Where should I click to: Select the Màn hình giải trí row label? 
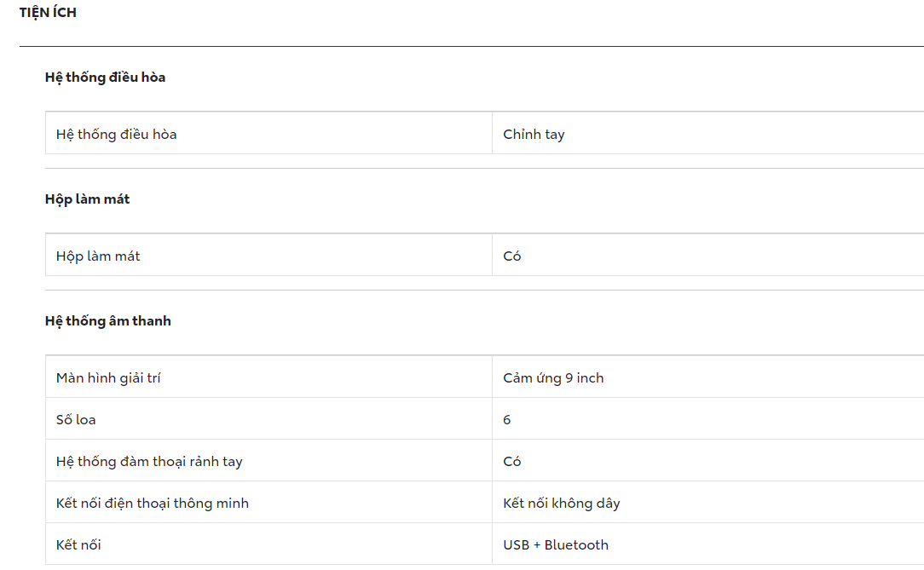point(108,378)
